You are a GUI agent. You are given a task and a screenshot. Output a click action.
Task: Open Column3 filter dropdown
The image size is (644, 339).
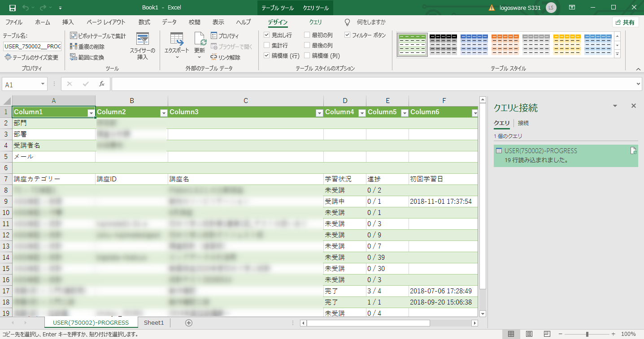pos(319,113)
